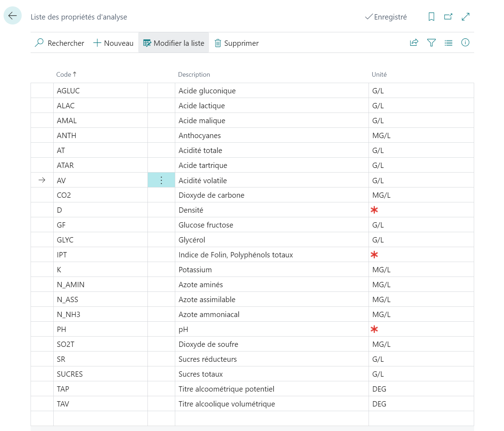Expand page with the fullscreen arrows icon
Screen dimensions: 504x431
465,17
